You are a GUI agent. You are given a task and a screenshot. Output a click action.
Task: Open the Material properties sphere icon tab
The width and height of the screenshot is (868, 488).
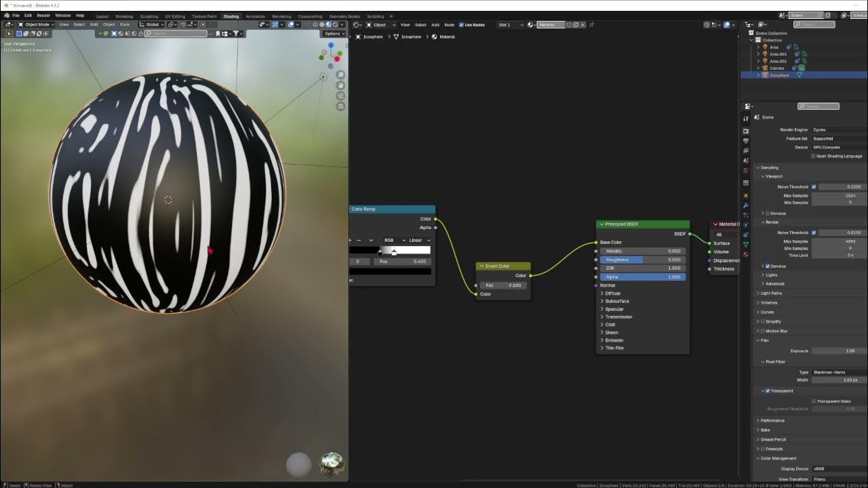746,254
